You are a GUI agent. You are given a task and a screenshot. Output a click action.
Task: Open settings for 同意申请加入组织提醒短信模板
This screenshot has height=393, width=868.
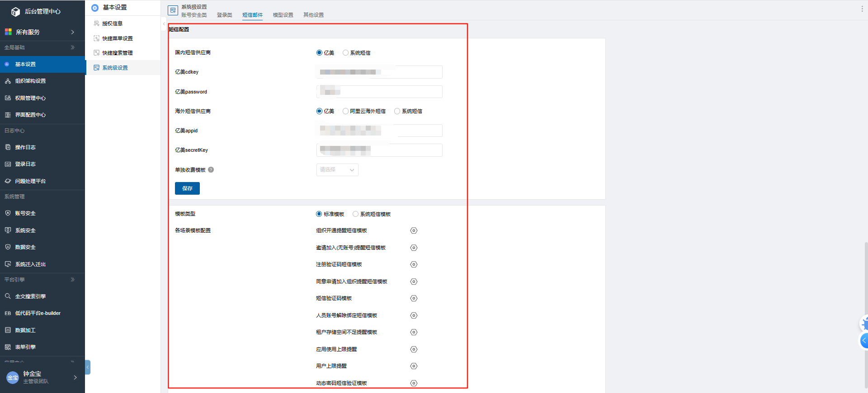(414, 281)
